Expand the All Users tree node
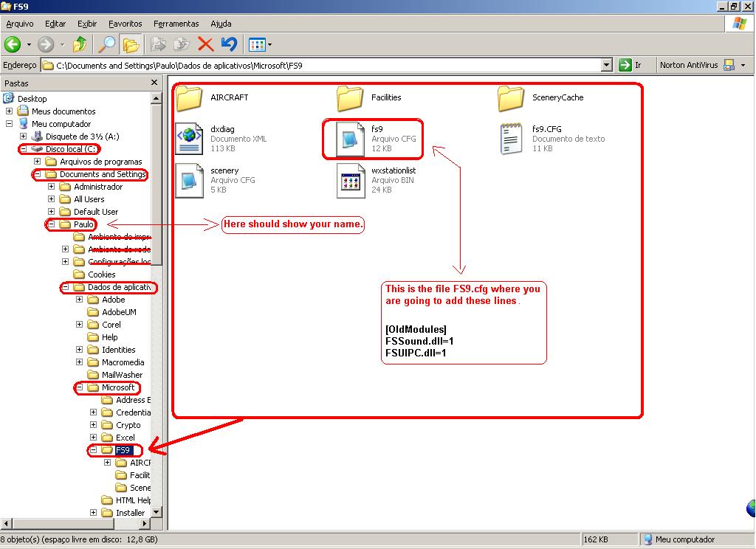Viewport: 756px width, 549px height. [x=51, y=198]
